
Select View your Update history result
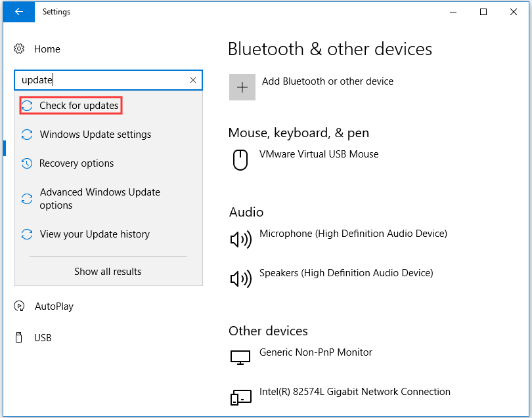[108, 234]
